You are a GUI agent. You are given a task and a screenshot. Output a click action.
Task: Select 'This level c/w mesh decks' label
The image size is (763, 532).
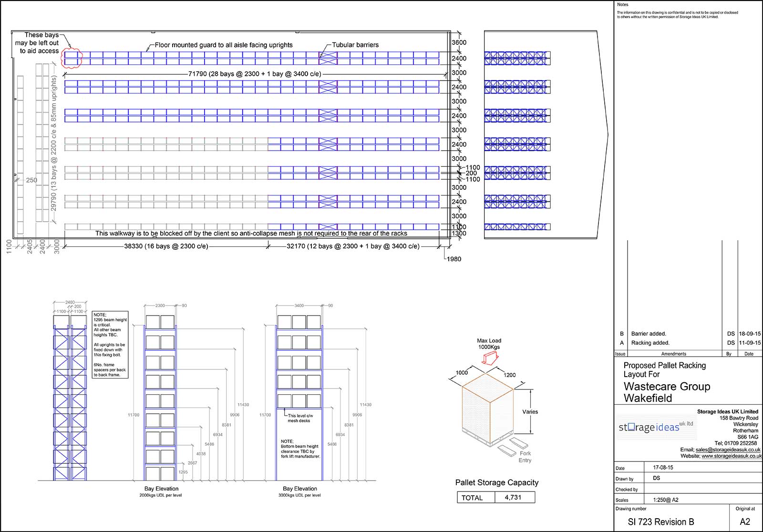tap(300, 418)
